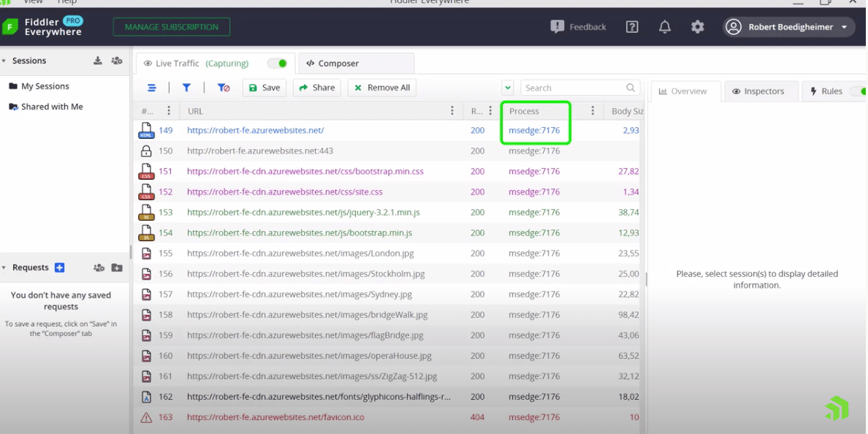The image size is (868, 434).
Task: Switch to the Composer tab
Action: click(356, 63)
